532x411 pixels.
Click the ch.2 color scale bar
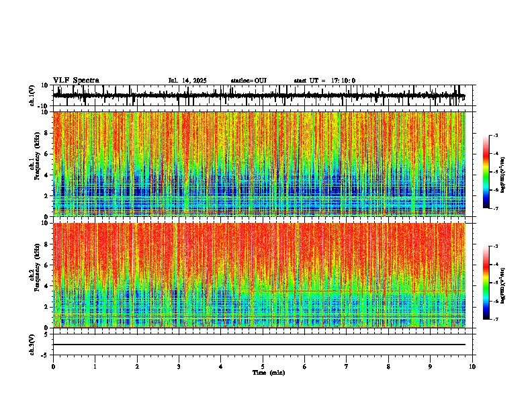click(x=486, y=283)
